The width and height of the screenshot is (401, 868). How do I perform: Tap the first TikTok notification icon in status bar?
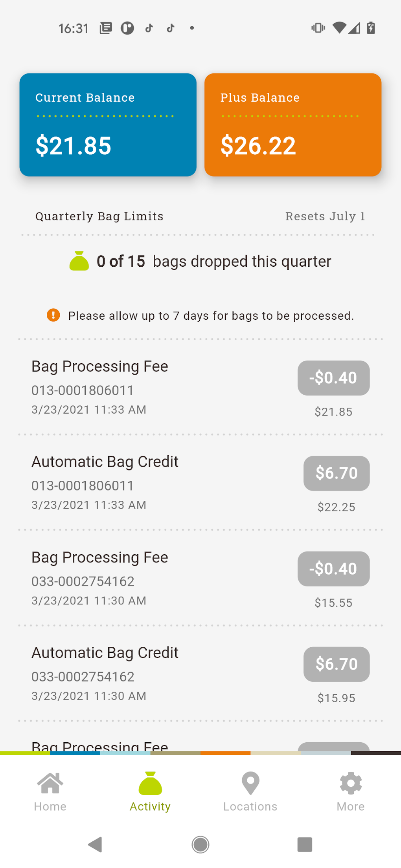[149, 28]
